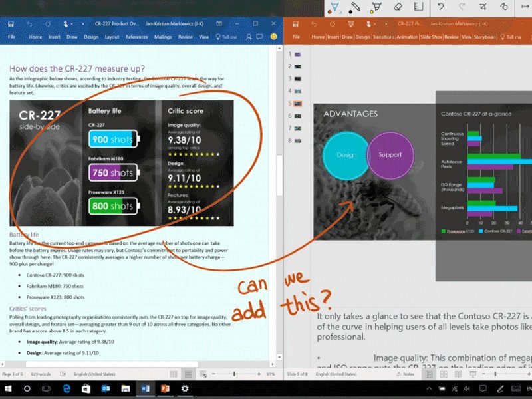Adjust the zoom slider in Word's status bar
Image resolution: width=532 pixels, height=399 pixels.
click(234, 374)
